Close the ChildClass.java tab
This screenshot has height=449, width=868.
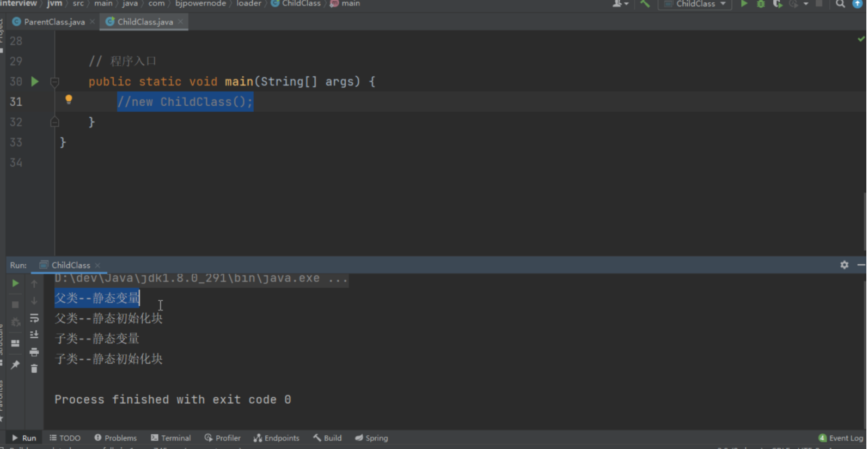tap(180, 22)
